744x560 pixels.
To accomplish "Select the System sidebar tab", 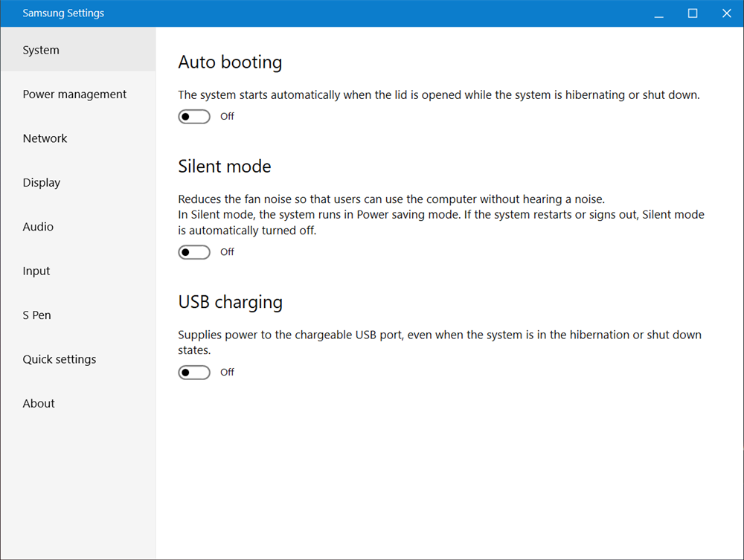I will tap(41, 51).
